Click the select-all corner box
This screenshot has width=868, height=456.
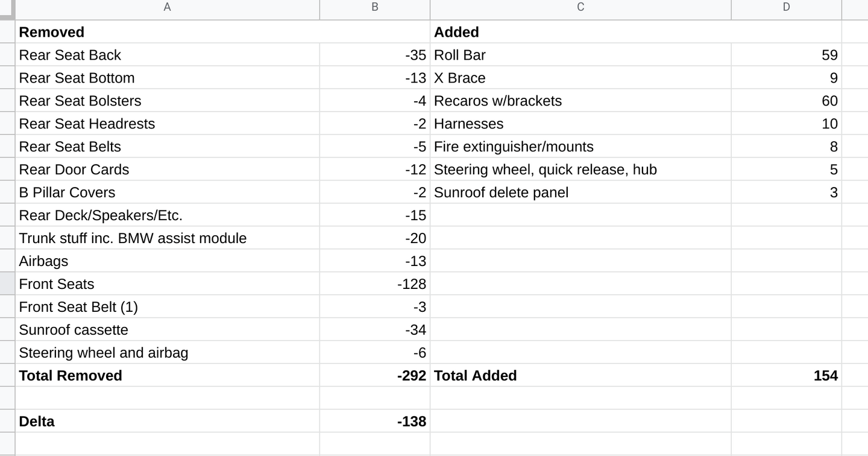pos(7,8)
